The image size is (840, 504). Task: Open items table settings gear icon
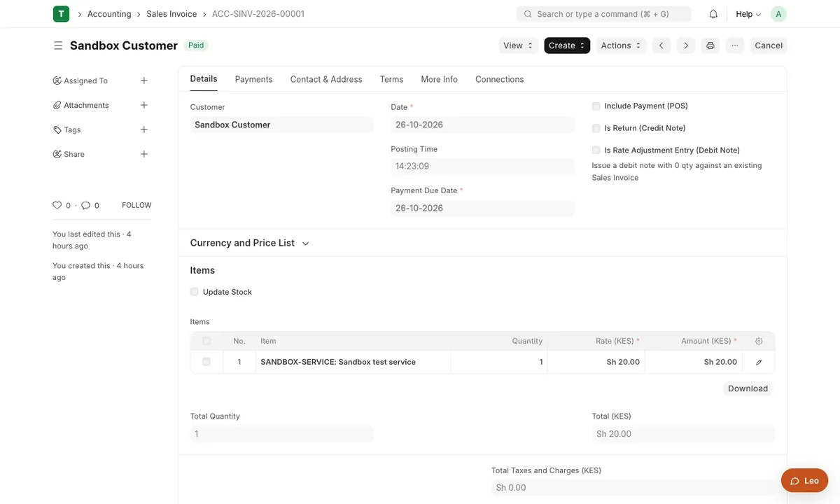(x=759, y=341)
